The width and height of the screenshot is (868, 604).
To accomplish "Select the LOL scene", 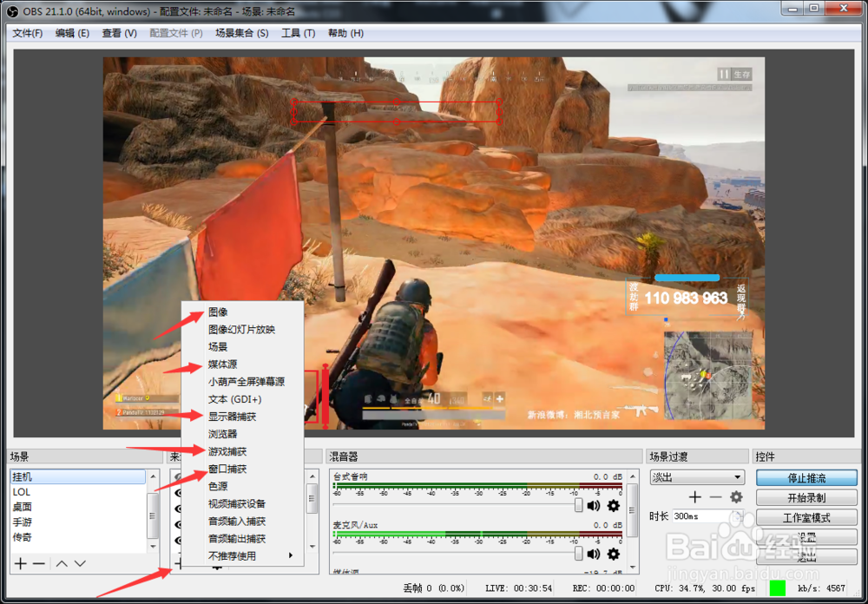I will [78, 491].
